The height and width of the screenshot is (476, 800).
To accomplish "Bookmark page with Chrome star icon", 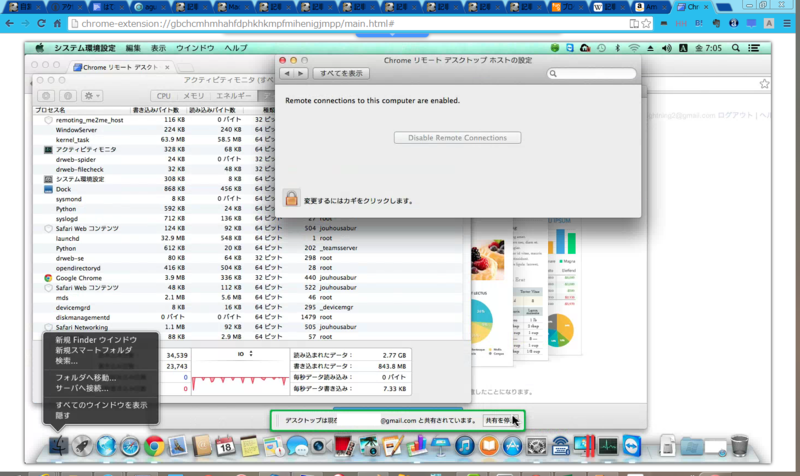I will coord(646,23).
